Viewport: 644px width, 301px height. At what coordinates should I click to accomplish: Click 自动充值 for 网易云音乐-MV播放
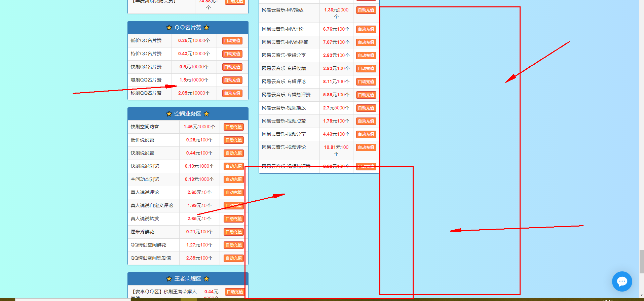pos(366,10)
